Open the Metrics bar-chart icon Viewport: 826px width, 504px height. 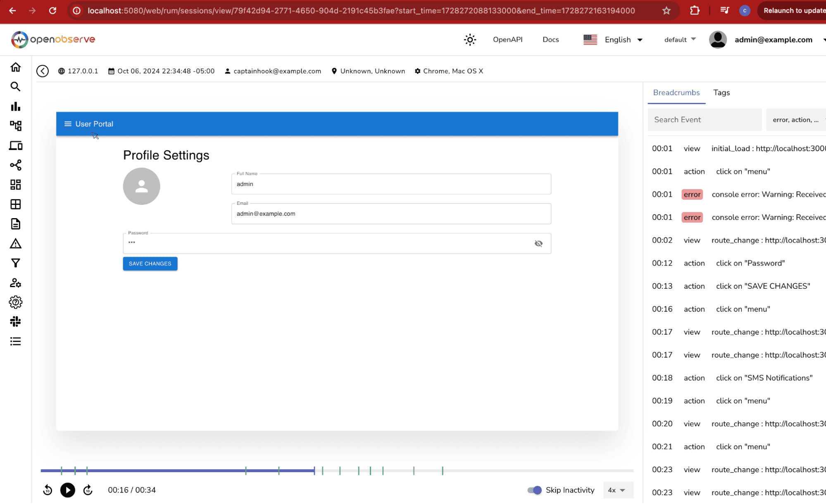[15, 107]
